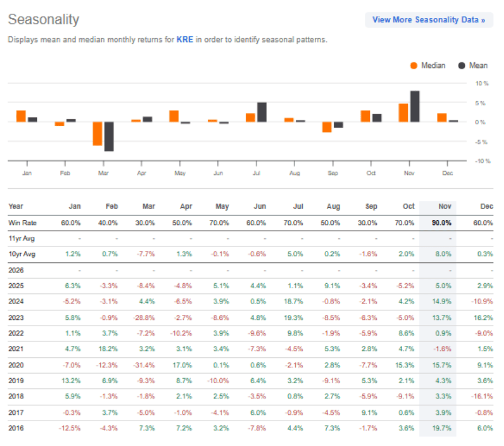The height and width of the screenshot is (446, 504).
Task: Select the 2020 year row
Action: 17,364
